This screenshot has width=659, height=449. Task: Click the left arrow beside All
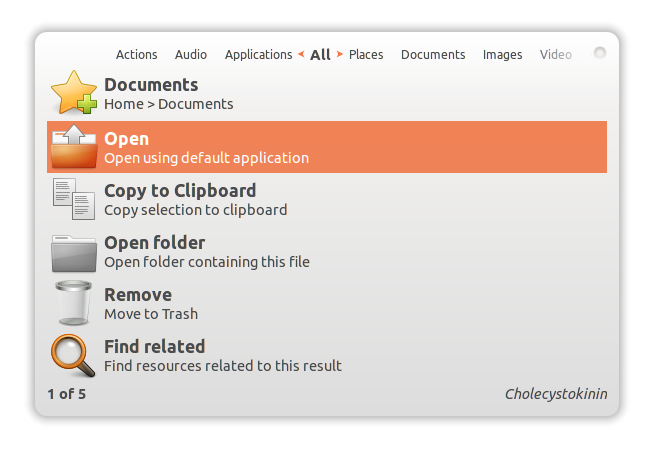[301, 54]
